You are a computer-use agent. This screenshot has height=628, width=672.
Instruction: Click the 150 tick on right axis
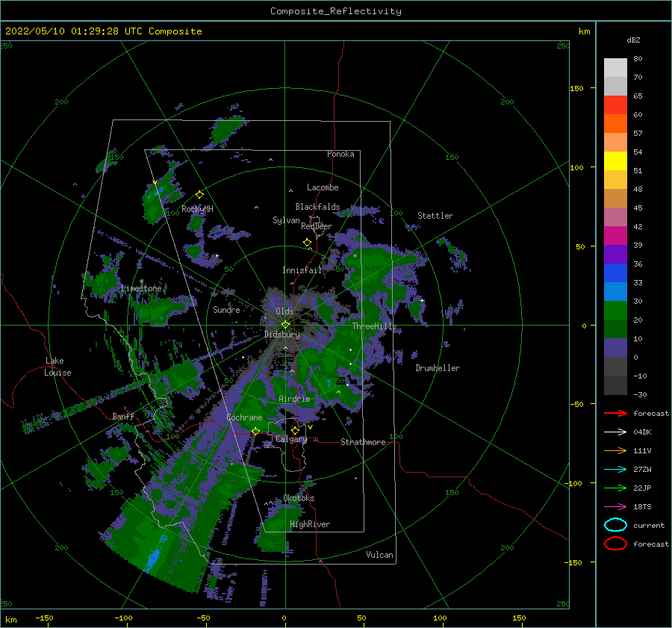[x=576, y=88]
